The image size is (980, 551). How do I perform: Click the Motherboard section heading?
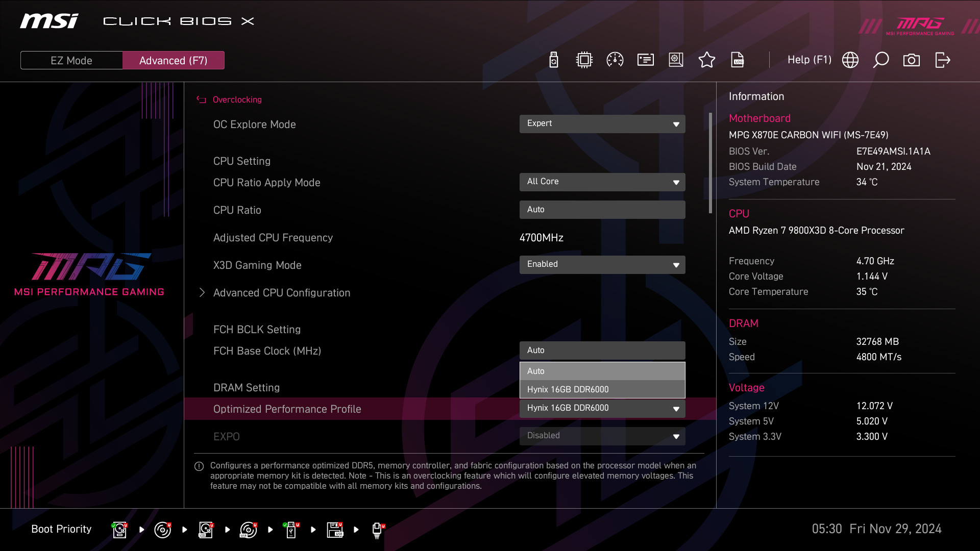click(759, 118)
